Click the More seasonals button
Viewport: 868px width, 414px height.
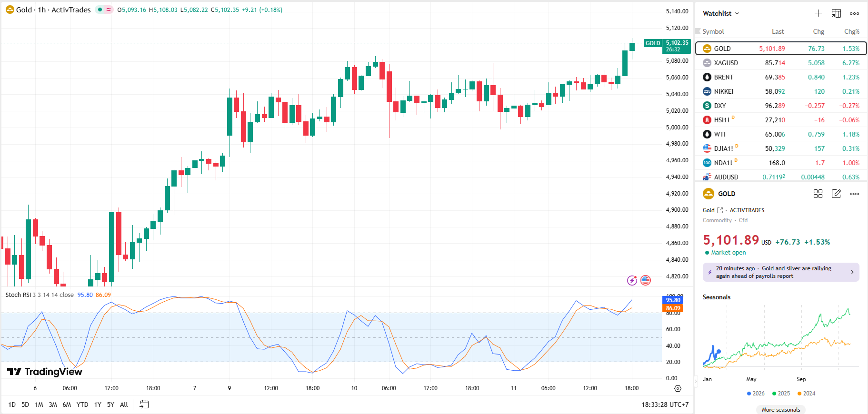pos(781,410)
